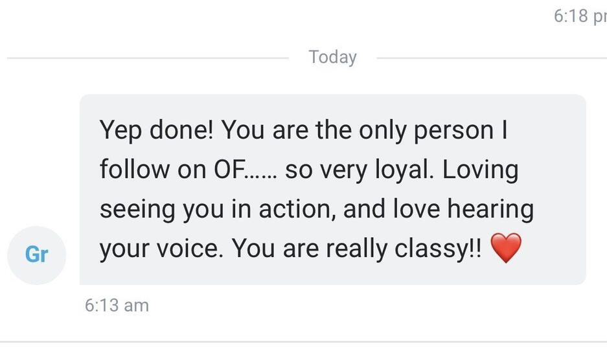Click the 6:13 am timestamp
Screen dimensions: 607x364
pos(117,305)
